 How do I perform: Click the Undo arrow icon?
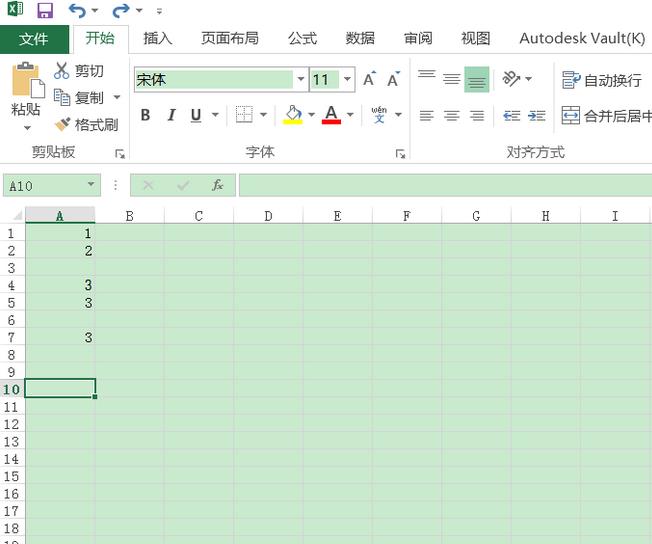(x=77, y=10)
